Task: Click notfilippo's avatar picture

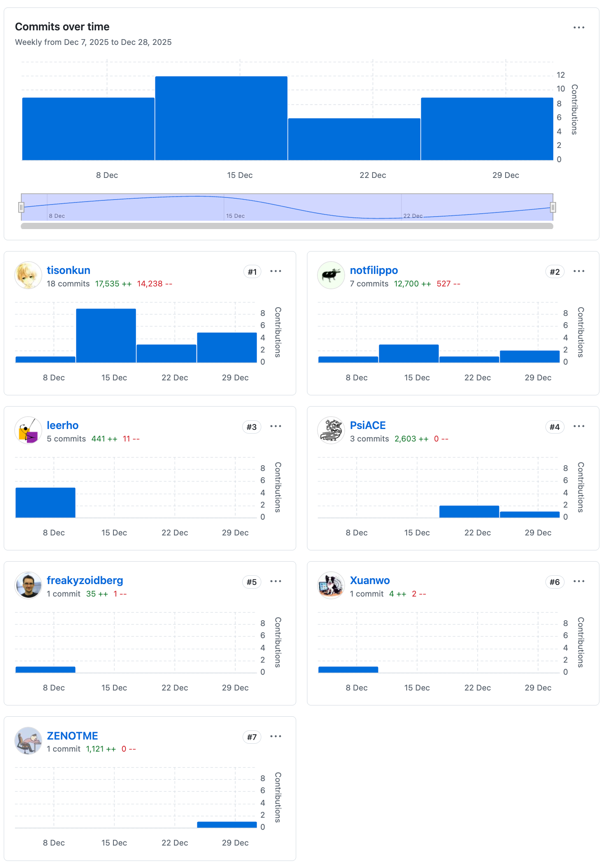Action: click(331, 275)
